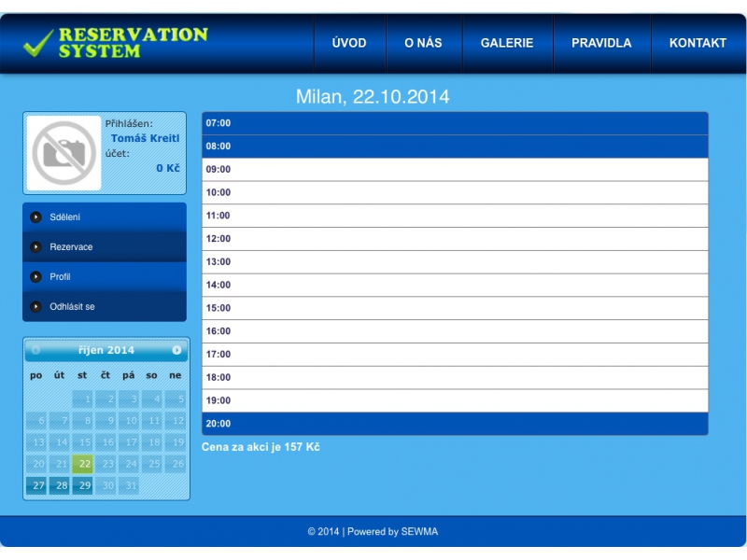Click the no-photo profile placeholder image

click(x=63, y=153)
